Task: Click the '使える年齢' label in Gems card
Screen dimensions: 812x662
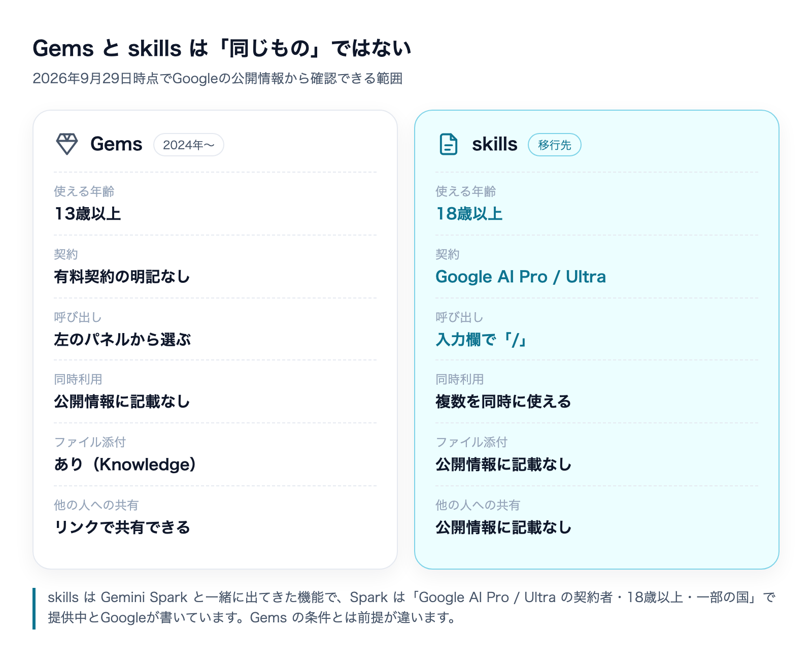Action: (x=84, y=191)
